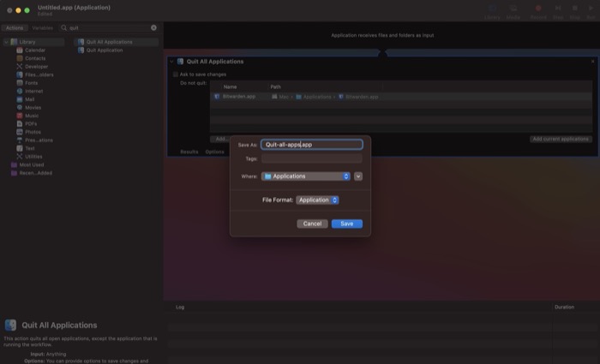This screenshot has width=600, height=364.
Task: Toggle Ask to save changes checkbox
Action: coord(176,75)
